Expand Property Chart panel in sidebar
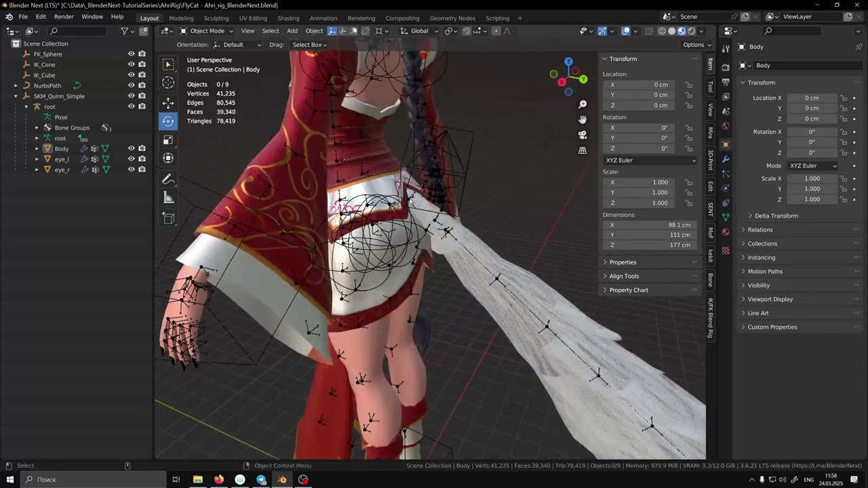The height and width of the screenshot is (488, 868). [x=629, y=290]
